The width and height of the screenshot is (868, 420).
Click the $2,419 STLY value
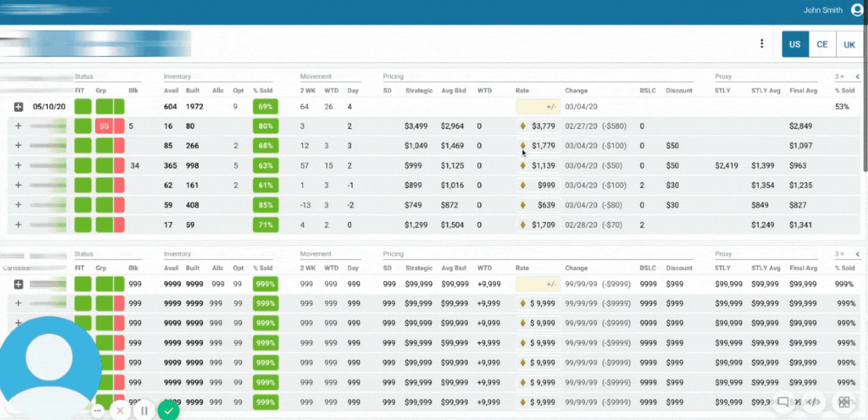click(x=726, y=165)
